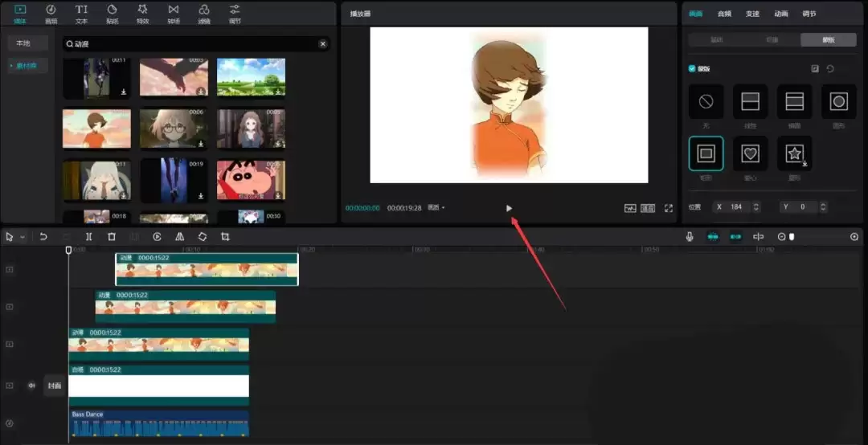Switch to the Audio (音频) inspector tab

click(x=724, y=14)
